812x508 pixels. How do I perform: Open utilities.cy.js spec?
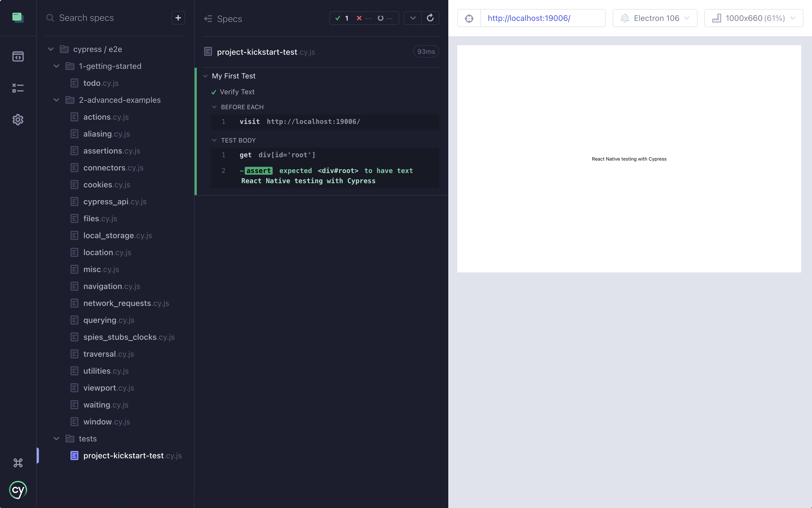[x=106, y=371]
